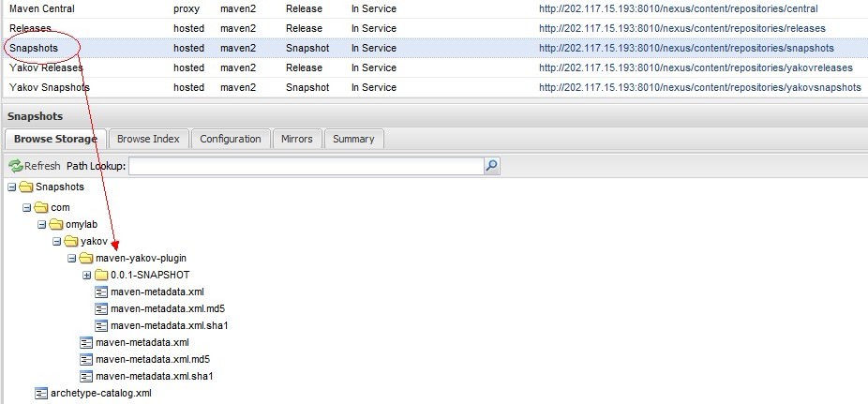
Task: Click the com folder icon
Action: [x=41, y=207]
